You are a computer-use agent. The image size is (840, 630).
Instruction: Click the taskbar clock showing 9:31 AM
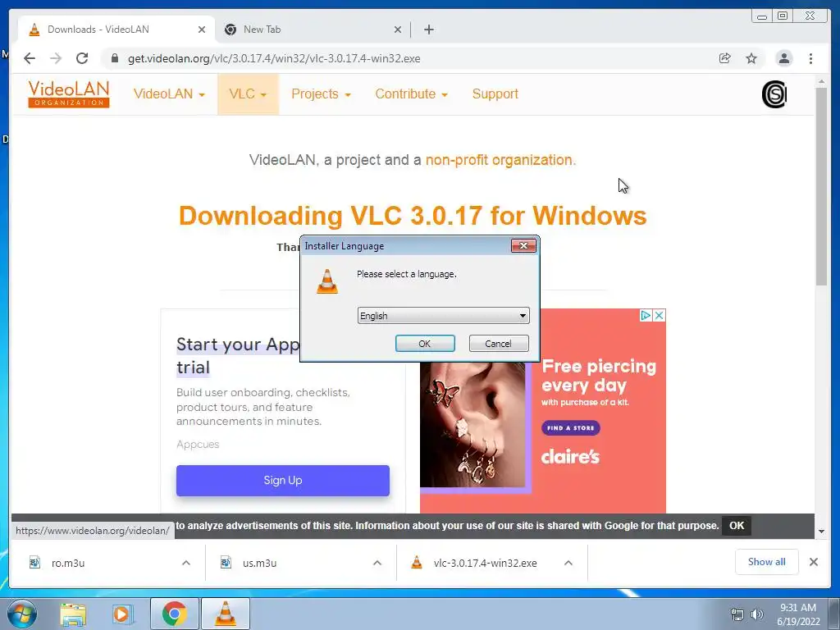pyautogui.click(x=798, y=614)
